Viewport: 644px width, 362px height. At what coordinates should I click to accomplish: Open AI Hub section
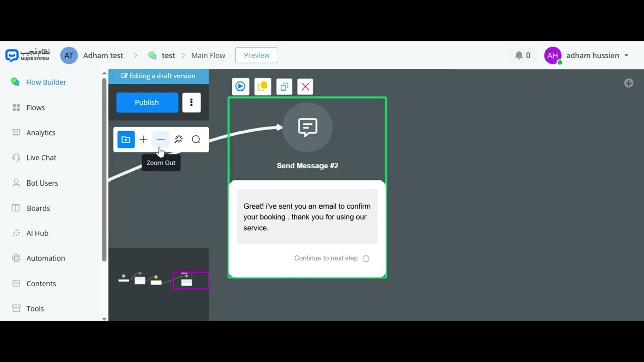(37, 233)
